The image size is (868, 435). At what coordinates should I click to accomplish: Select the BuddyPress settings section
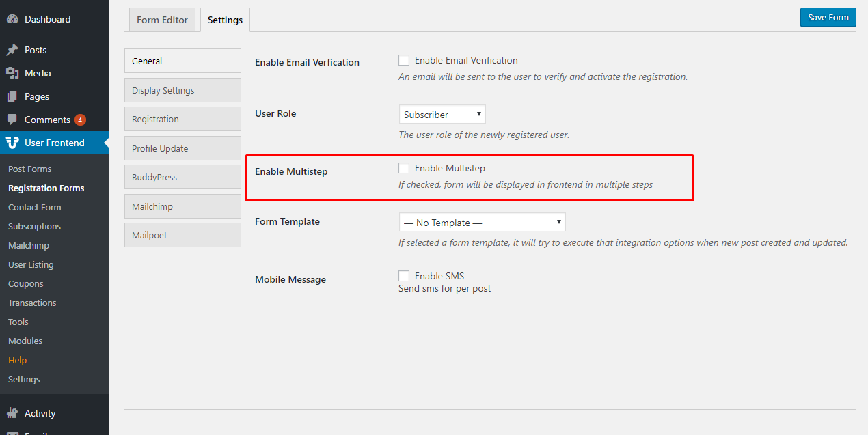(x=182, y=177)
